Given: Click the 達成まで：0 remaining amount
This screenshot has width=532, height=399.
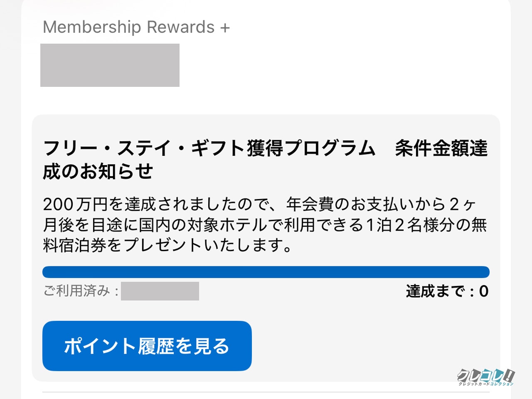Looking at the screenshot, I should point(447,291).
